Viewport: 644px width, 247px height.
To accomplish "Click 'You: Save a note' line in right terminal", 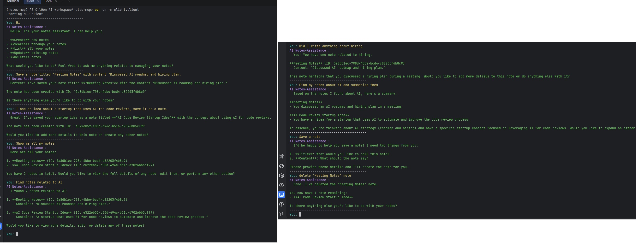I will [305, 137].
